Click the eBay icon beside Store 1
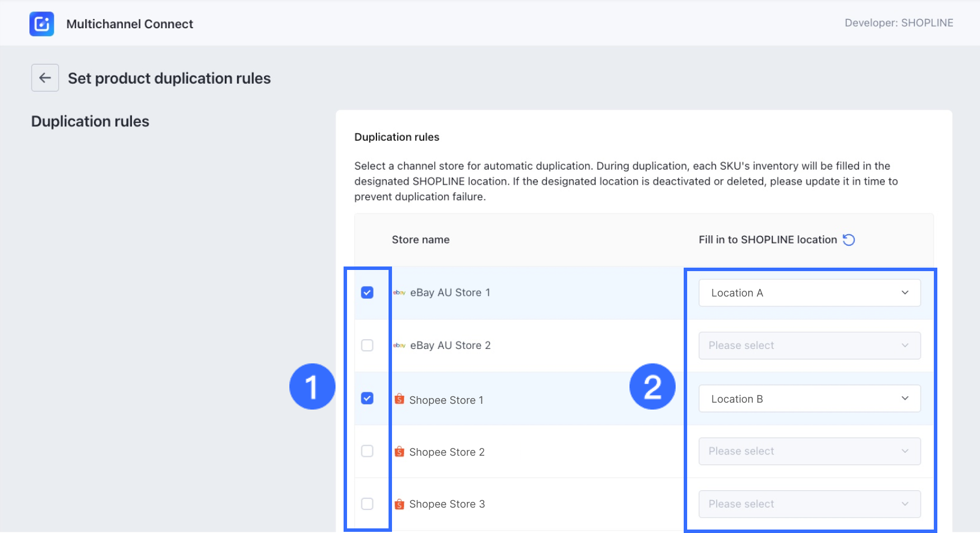The height and width of the screenshot is (533, 980). pyautogui.click(x=399, y=293)
